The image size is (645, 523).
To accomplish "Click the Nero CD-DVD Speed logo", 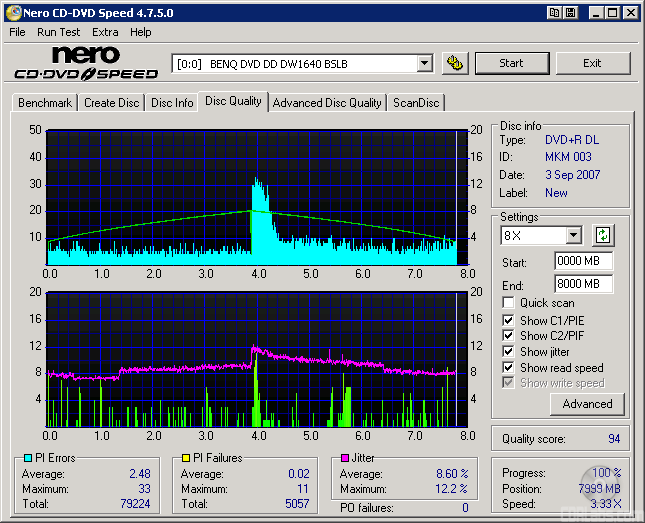I will (x=86, y=63).
